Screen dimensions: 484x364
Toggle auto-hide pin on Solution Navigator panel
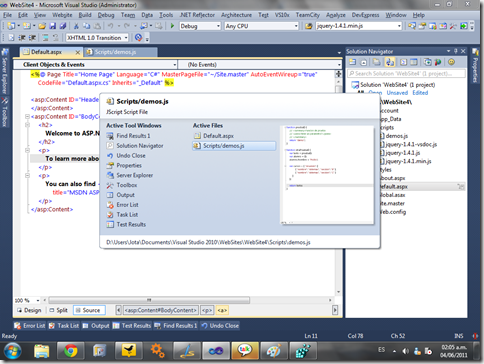click(456, 51)
